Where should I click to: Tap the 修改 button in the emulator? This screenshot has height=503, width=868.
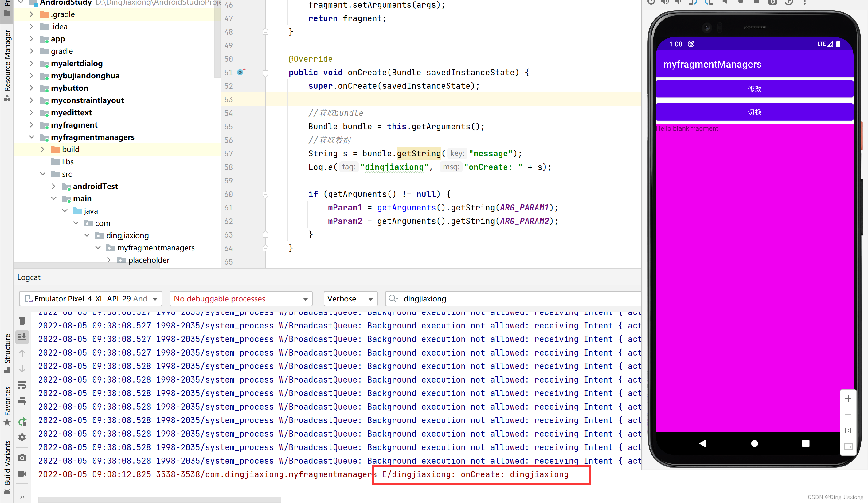pos(754,89)
